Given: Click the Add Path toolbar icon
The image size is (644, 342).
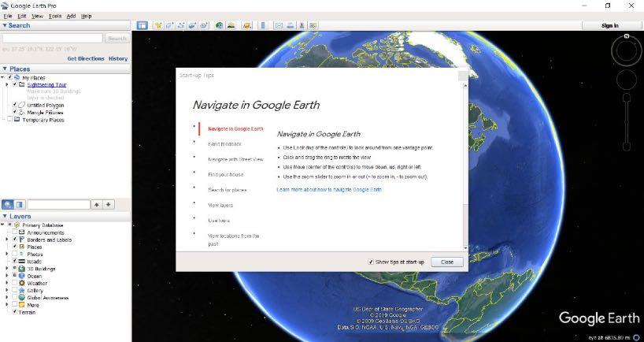Looking at the screenshot, I should point(181,25).
